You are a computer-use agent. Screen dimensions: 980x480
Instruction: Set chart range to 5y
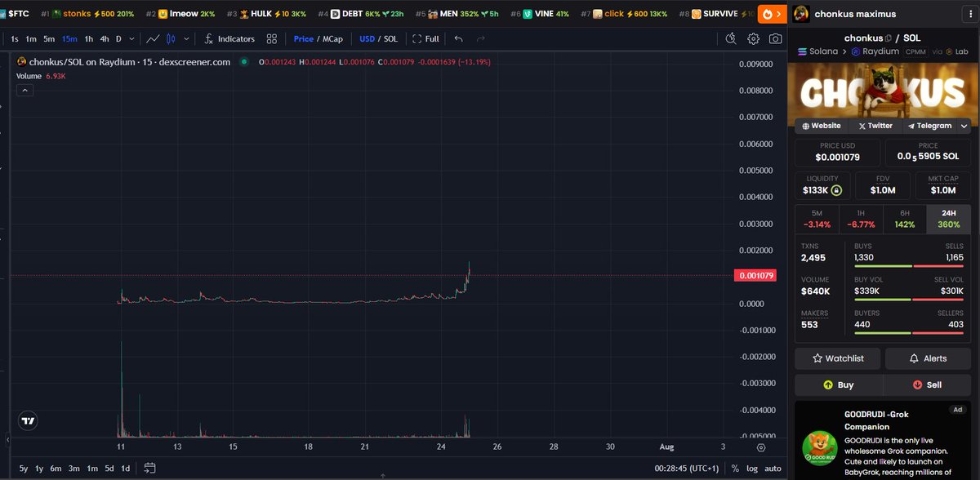(24, 469)
